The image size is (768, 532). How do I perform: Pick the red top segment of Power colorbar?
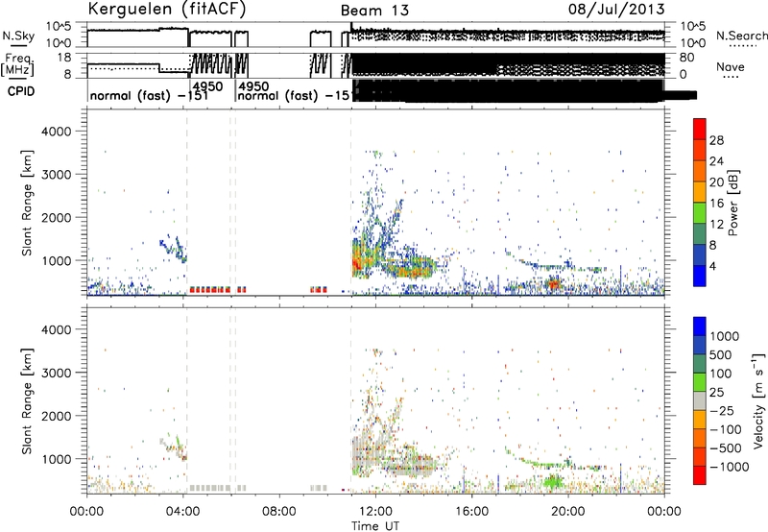tap(700, 130)
